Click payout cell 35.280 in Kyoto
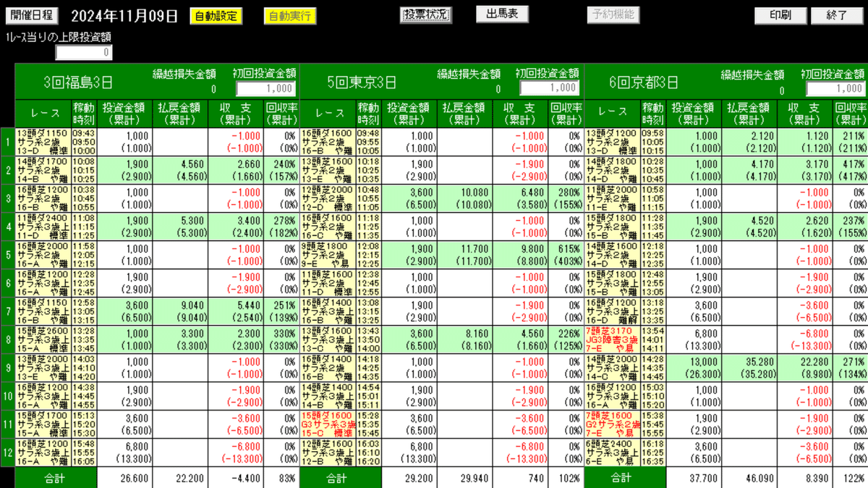Image resolution: width=868 pixels, height=488 pixels. [750, 368]
